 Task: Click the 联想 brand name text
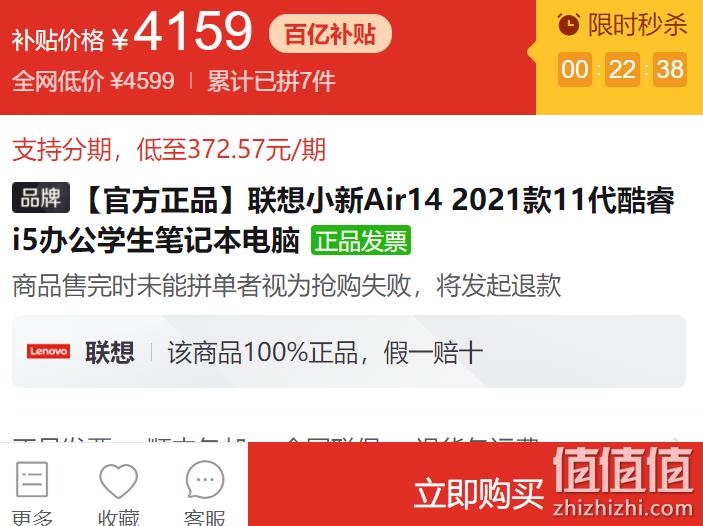tap(110, 352)
